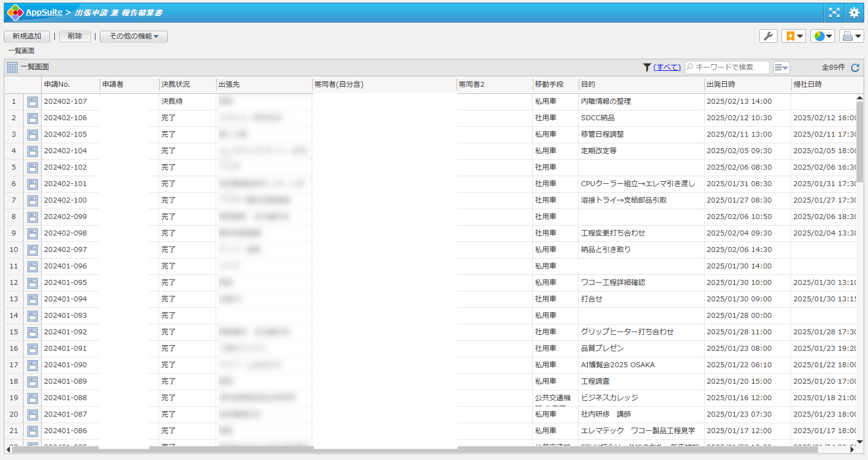The width and height of the screenshot is (868, 460).
Task: Click the (すべて) filter link
Action: 667,67
